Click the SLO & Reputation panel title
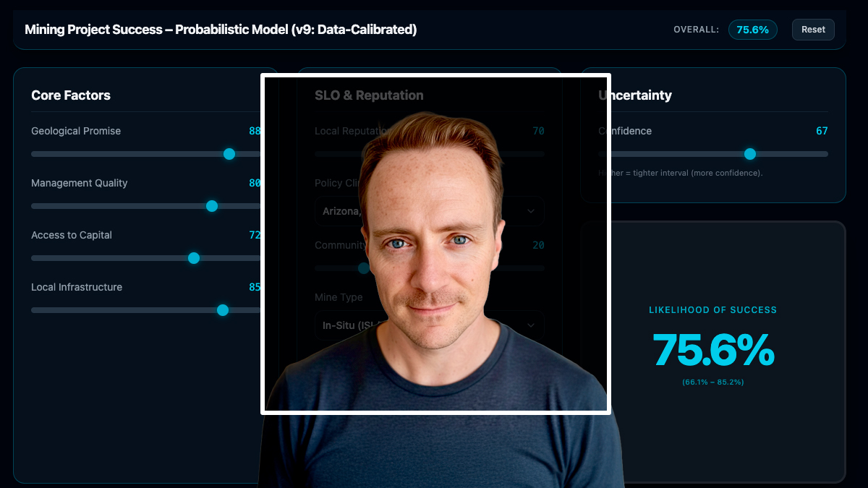The height and width of the screenshot is (488, 868). [368, 95]
